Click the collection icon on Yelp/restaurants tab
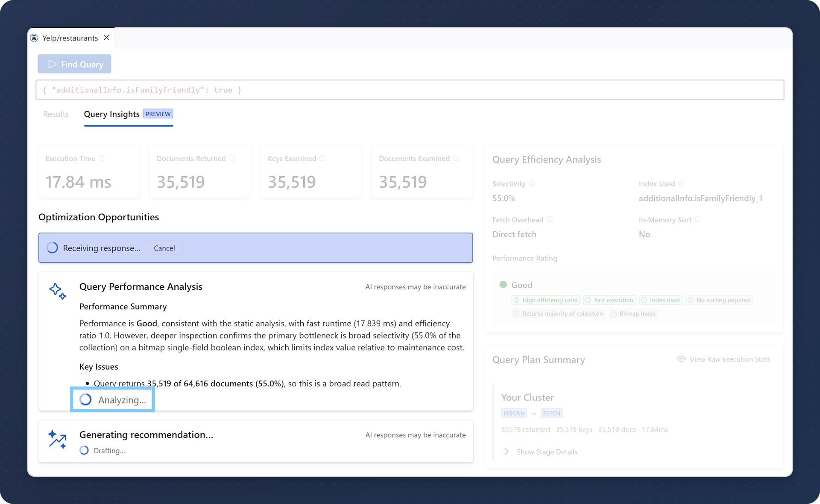Image resolution: width=820 pixels, height=504 pixels. pos(34,38)
